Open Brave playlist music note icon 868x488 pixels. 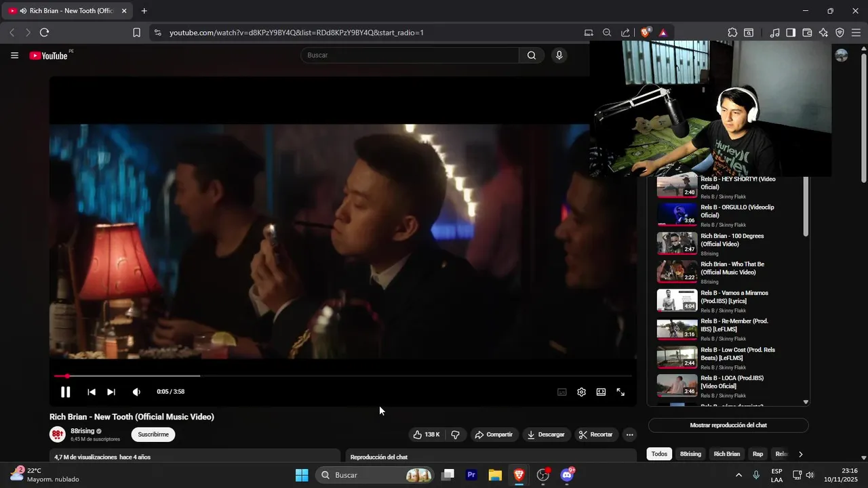[774, 33]
